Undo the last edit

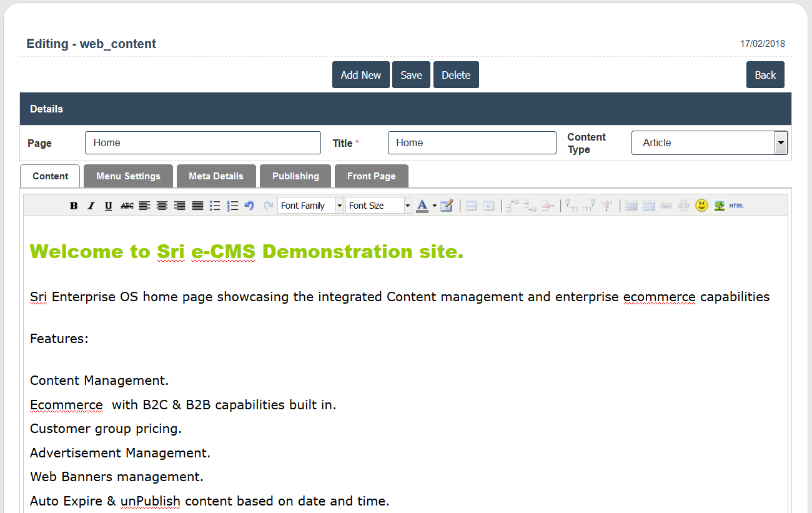[x=250, y=206]
